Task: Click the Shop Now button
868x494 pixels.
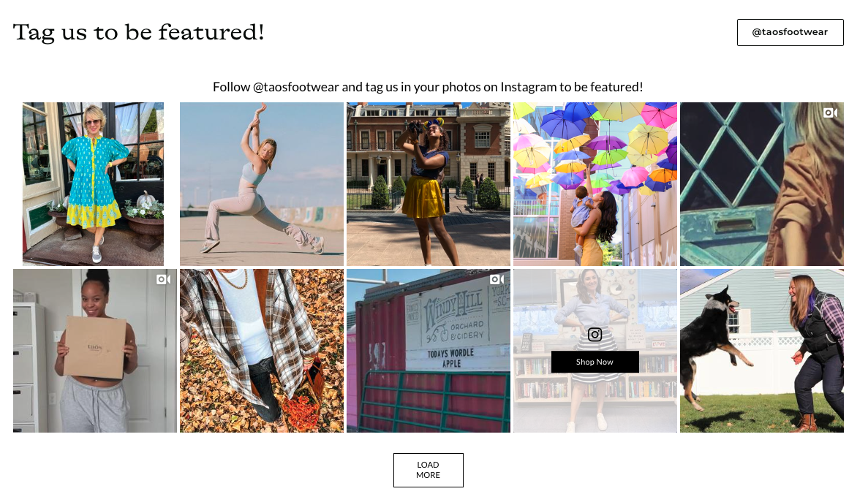Action: click(x=595, y=362)
